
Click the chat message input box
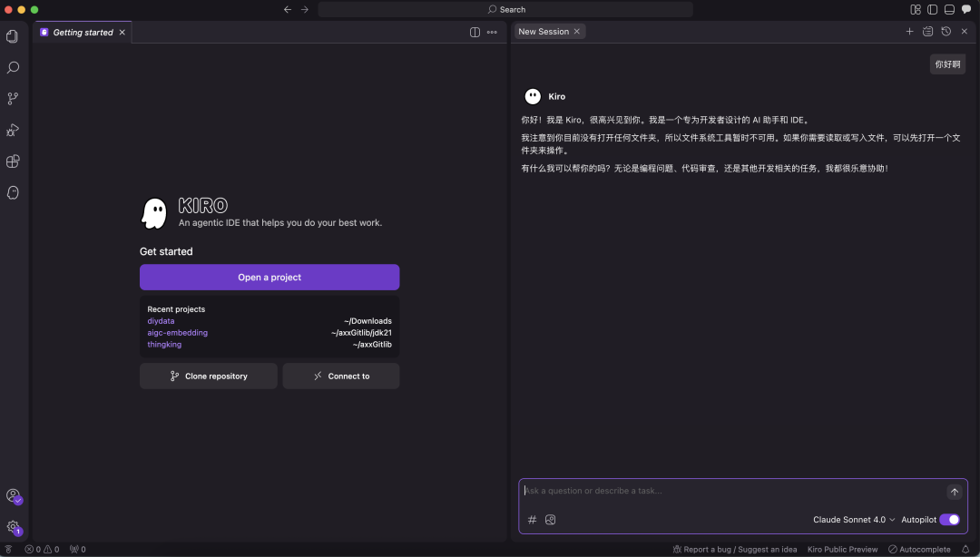click(x=731, y=491)
